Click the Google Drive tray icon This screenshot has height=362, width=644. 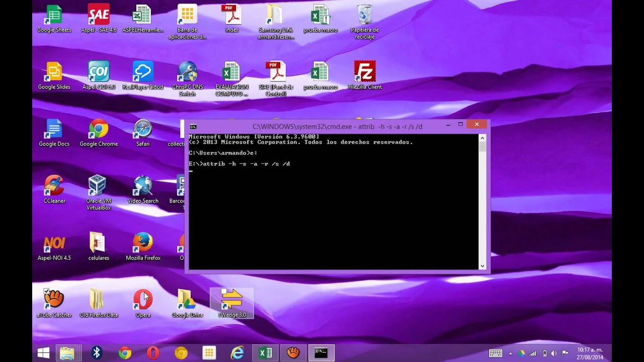click(x=522, y=353)
